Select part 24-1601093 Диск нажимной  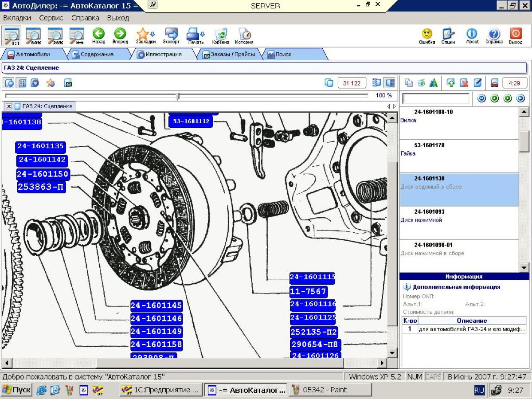point(459,223)
